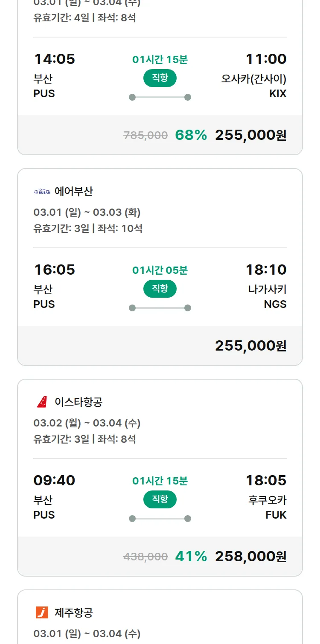The width and height of the screenshot is (320, 644).
Task: Click the Jeju Air orange logo
Action: pyautogui.click(x=42, y=612)
